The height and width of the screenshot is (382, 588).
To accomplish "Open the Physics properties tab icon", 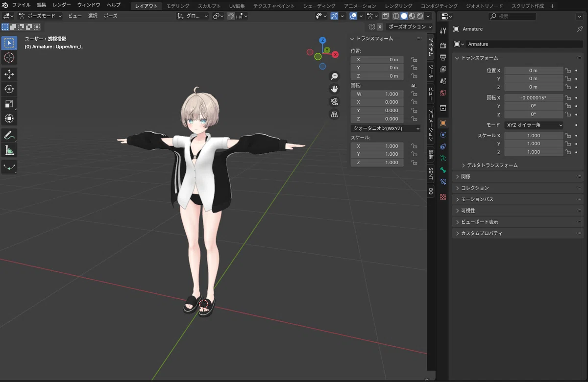I will [x=443, y=135].
